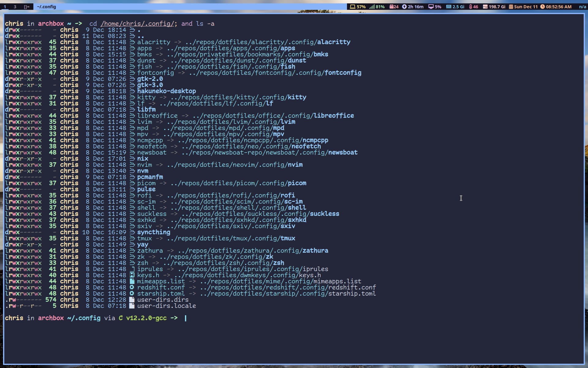
Task: Select the tmux entry name
Action: click(145, 238)
